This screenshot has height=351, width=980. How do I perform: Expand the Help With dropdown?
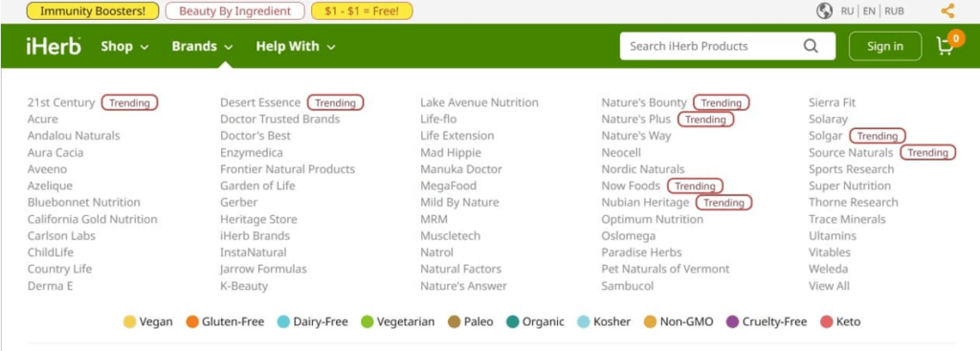(x=296, y=46)
